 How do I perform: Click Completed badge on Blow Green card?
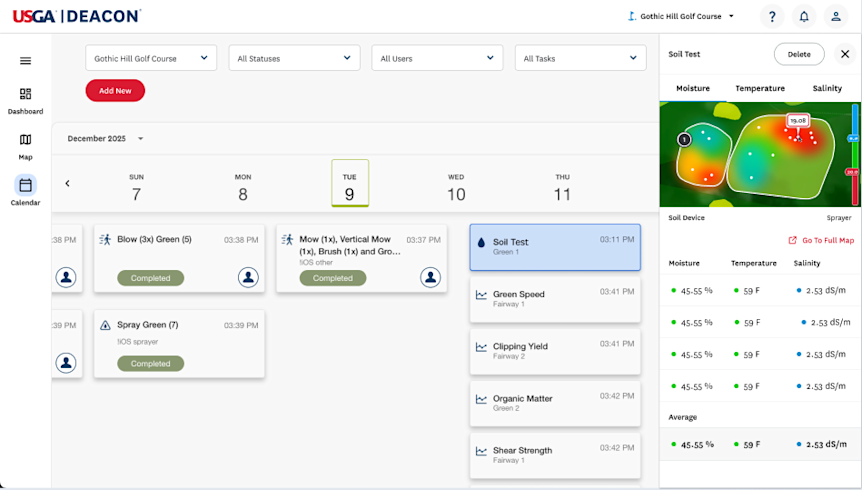point(150,278)
